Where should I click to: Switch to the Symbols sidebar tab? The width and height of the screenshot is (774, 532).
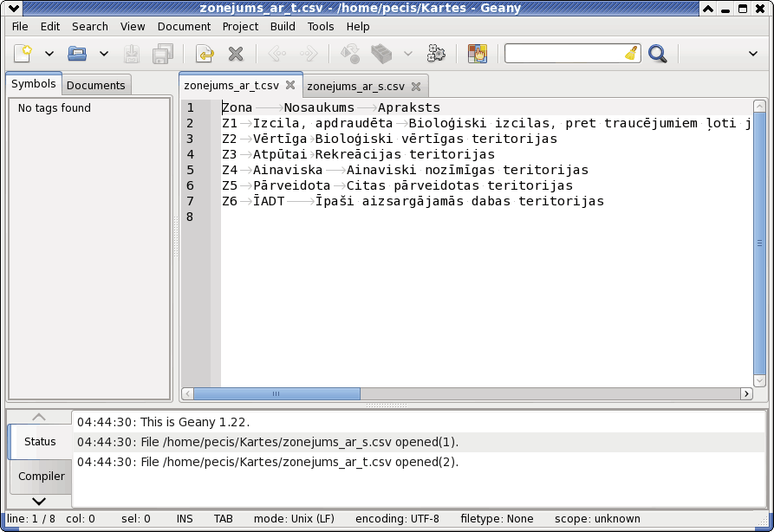(34, 84)
